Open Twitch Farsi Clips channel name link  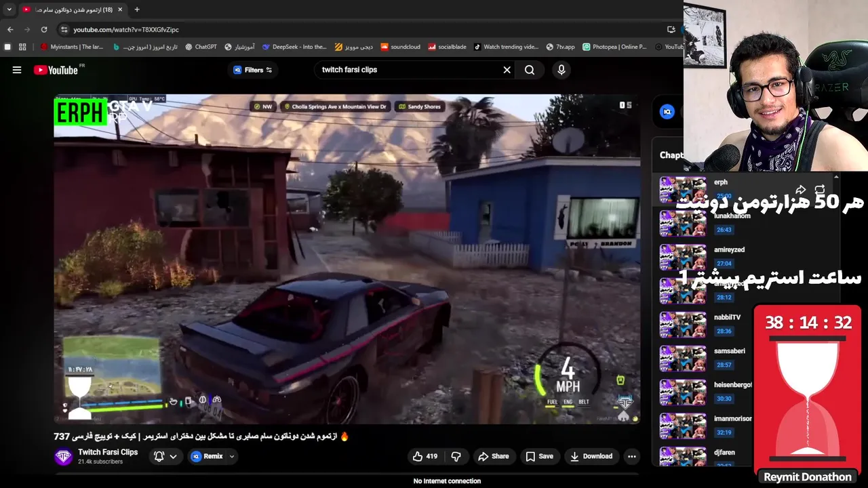pos(108,452)
